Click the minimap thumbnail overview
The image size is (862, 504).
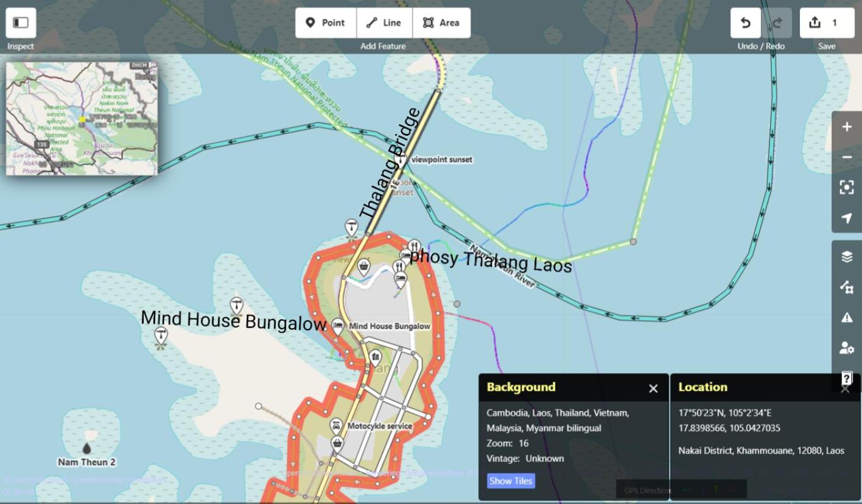pyautogui.click(x=82, y=118)
